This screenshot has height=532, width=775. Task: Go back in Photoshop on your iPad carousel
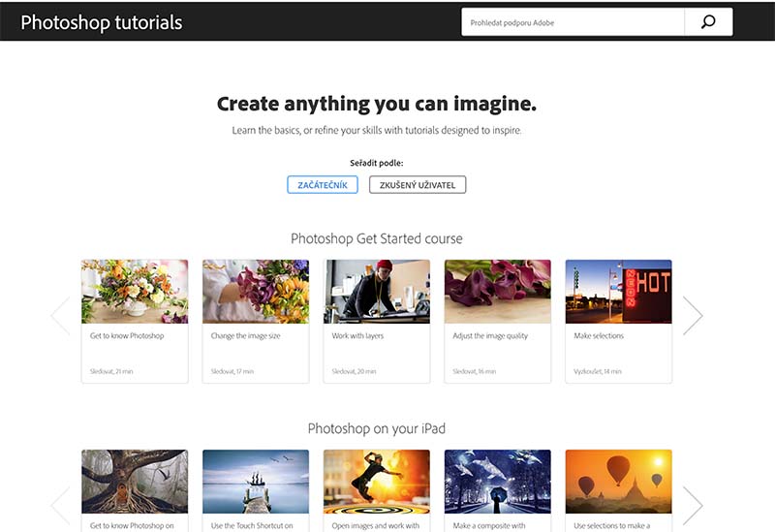coord(60,505)
